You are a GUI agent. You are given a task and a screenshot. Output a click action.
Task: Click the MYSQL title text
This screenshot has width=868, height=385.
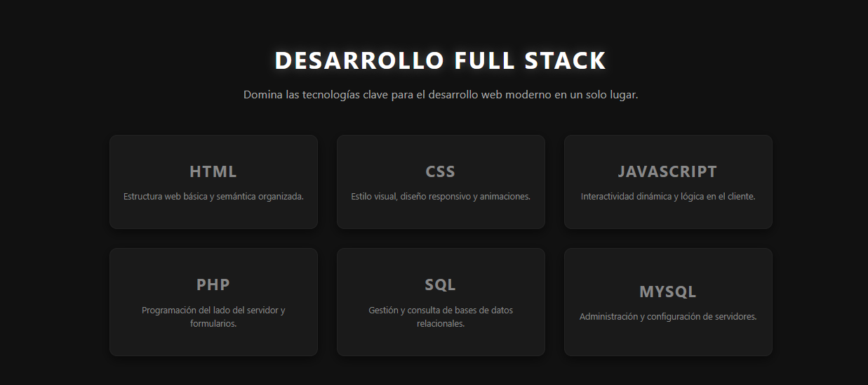pos(668,292)
